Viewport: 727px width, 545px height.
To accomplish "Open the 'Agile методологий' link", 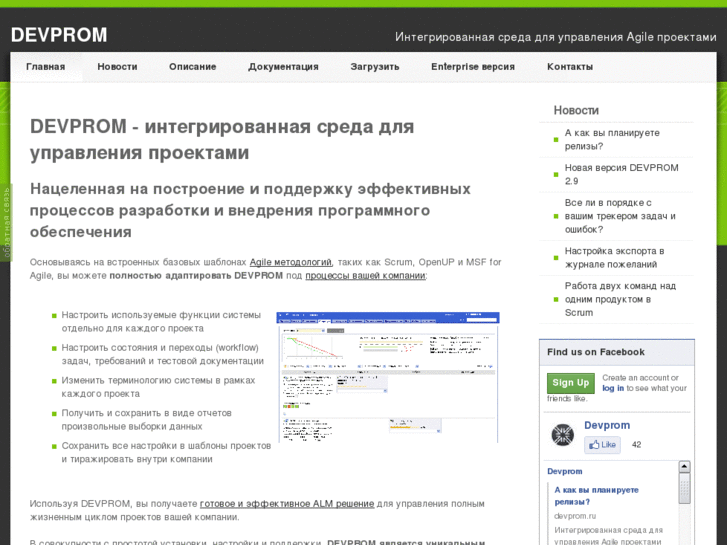I will [x=290, y=262].
